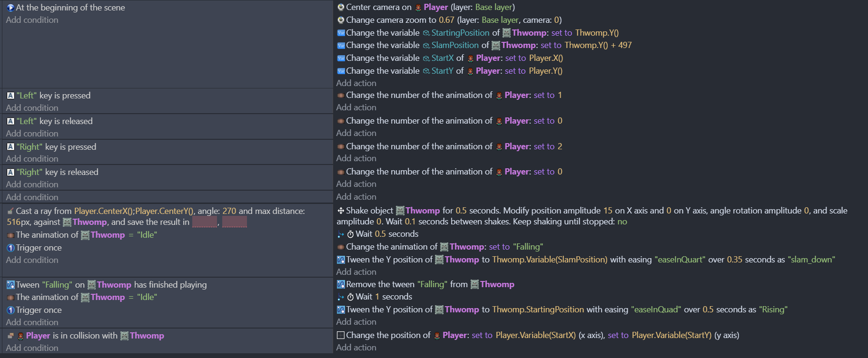Click the square icon before Change the position of Player
The image size is (868, 358).
click(x=341, y=335)
